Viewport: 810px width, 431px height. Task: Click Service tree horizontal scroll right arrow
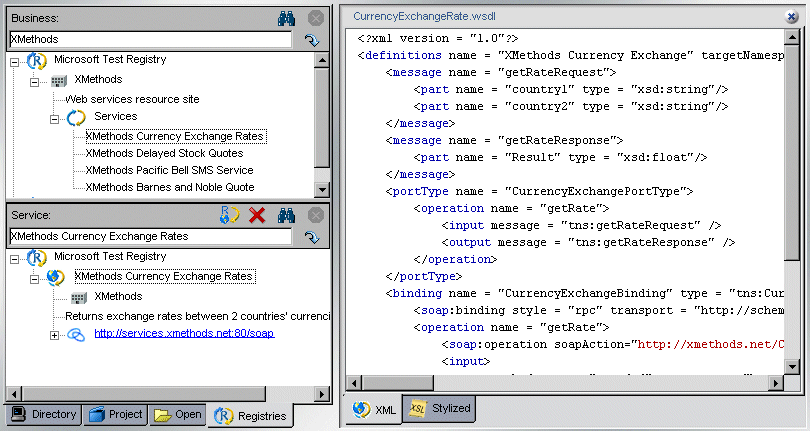(322, 394)
